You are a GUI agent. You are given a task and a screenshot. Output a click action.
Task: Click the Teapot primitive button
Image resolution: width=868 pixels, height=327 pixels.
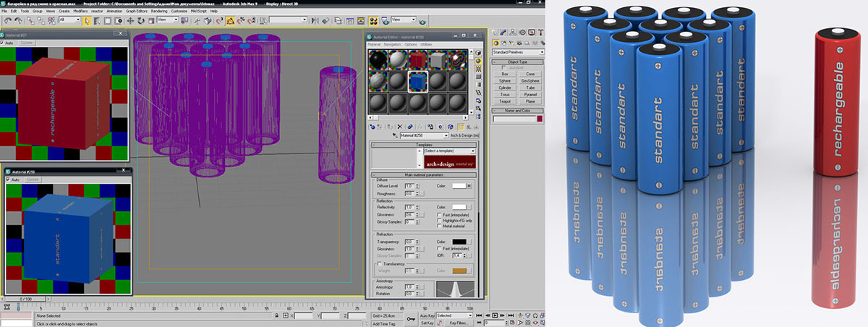pos(505,101)
